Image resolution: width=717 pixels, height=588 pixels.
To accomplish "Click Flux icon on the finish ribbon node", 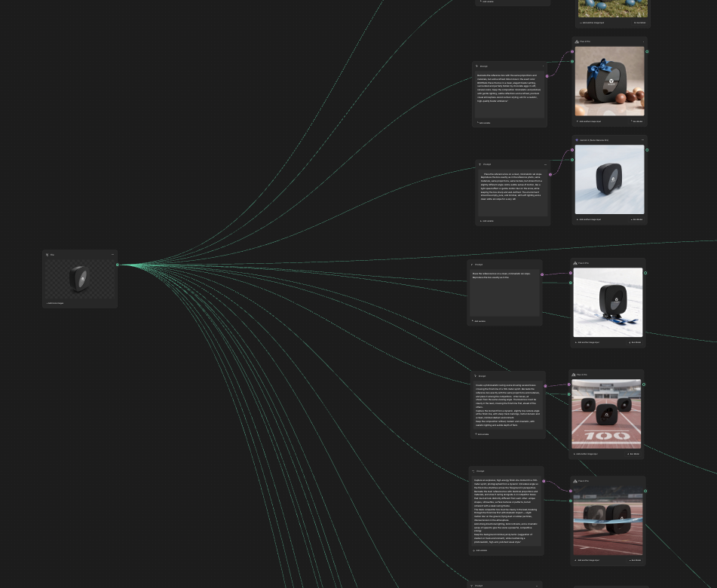I will point(575,481).
